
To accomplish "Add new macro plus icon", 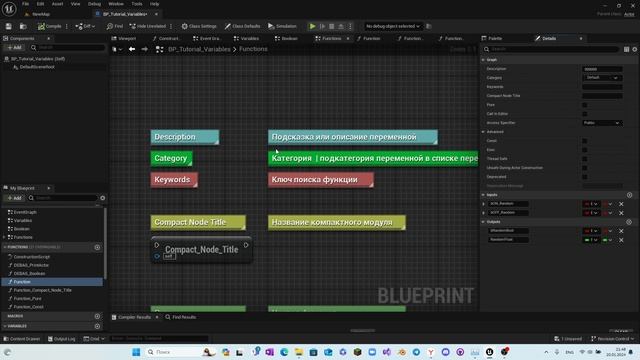I will coord(97,316).
